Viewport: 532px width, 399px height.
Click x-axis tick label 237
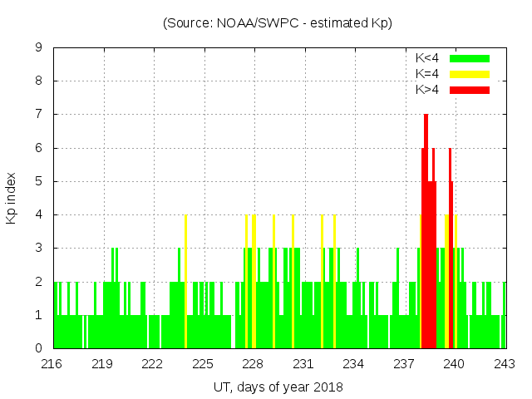pyautogui.click(x=404, y=364)
